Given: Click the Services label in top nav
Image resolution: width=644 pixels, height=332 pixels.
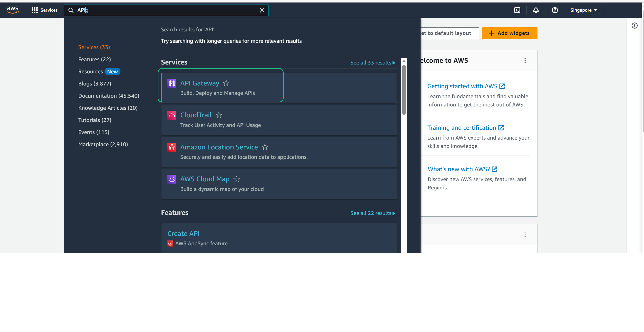Looking at the screenshot, I should [49, 10].
